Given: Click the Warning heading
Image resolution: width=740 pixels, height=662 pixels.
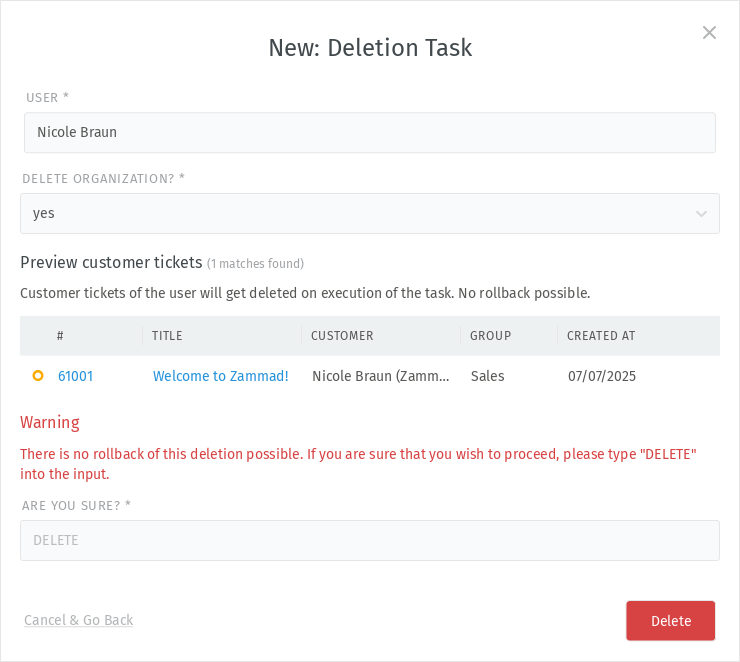Looking at the screenshot, I should click(50, 422).
